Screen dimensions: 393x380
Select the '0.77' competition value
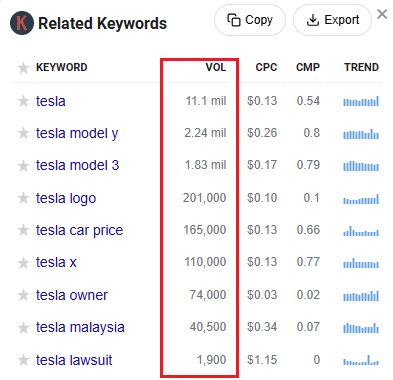click(x=308, y=262)
